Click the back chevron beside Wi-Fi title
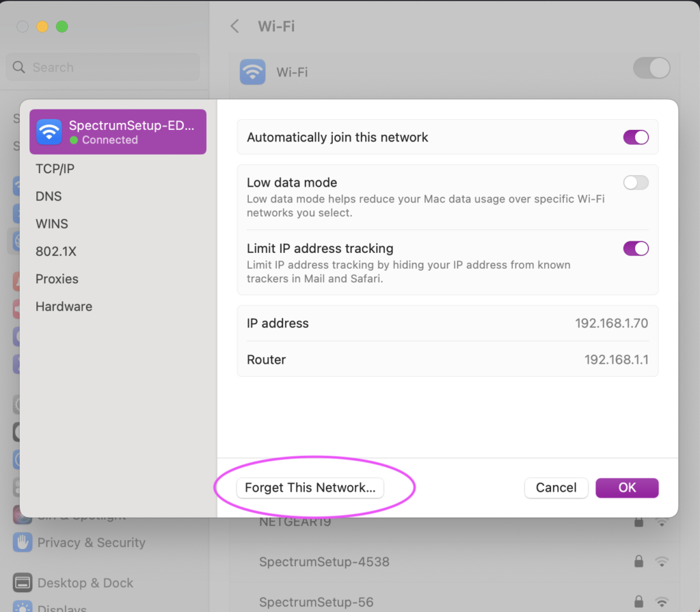 (234, 27)
